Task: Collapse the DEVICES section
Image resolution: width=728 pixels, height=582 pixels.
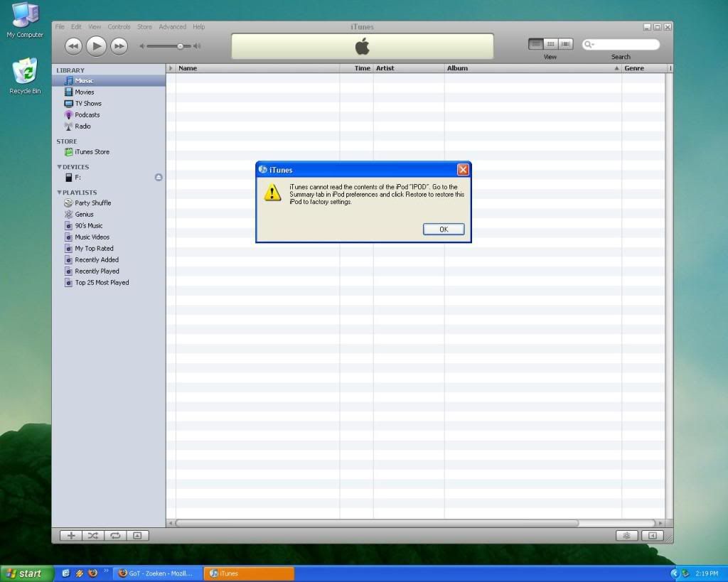Action: [x=60, y=167]
